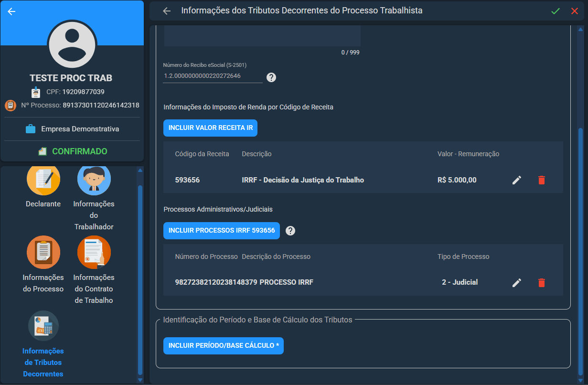Click the revenue code 593656 cell
588x385 pixels.
187,180
